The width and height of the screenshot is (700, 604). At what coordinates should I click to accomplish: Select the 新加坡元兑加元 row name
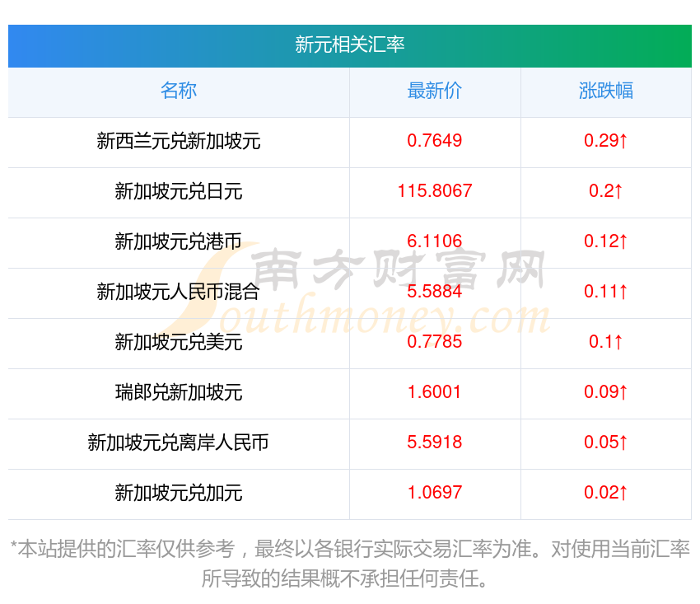179,494
